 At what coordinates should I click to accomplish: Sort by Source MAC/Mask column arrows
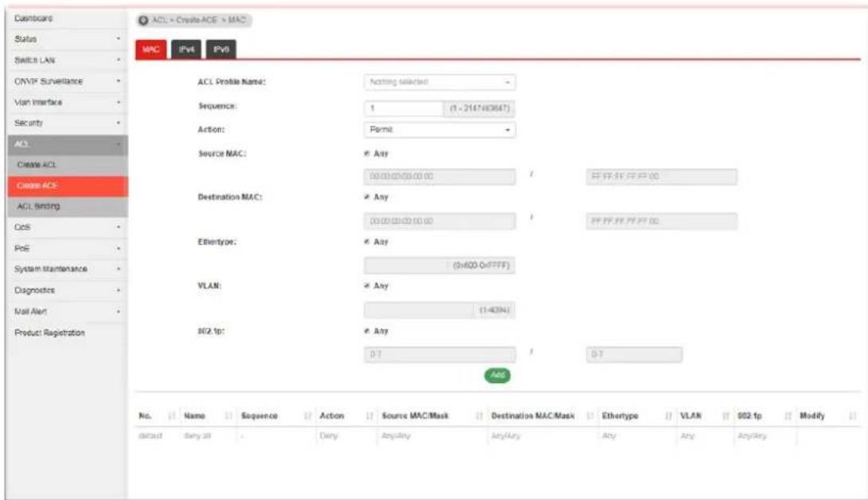click(x=479, y=416)
